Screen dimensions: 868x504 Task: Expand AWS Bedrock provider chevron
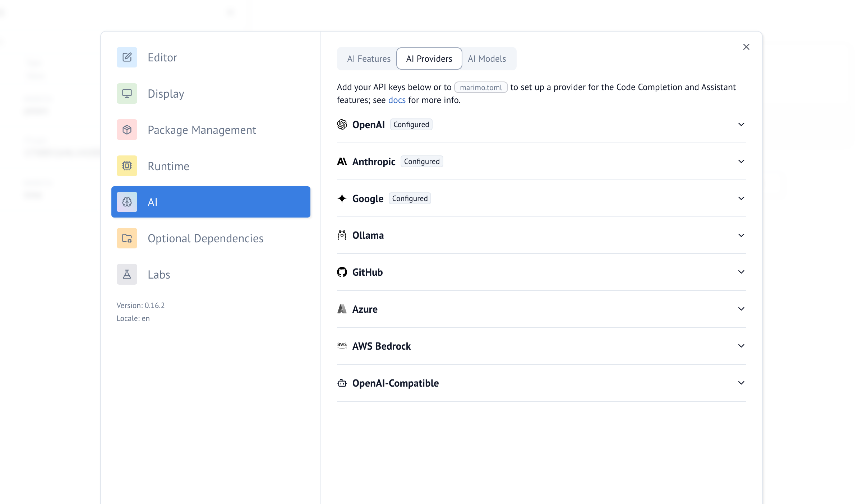click(741, 346)
